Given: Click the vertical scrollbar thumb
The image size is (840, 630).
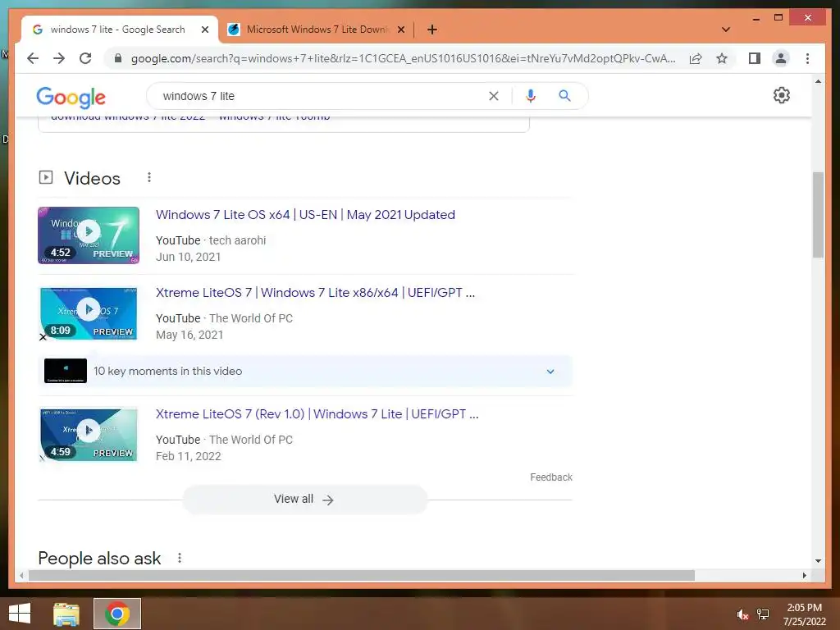Looking at the screenshot, I should click(818, 215).
